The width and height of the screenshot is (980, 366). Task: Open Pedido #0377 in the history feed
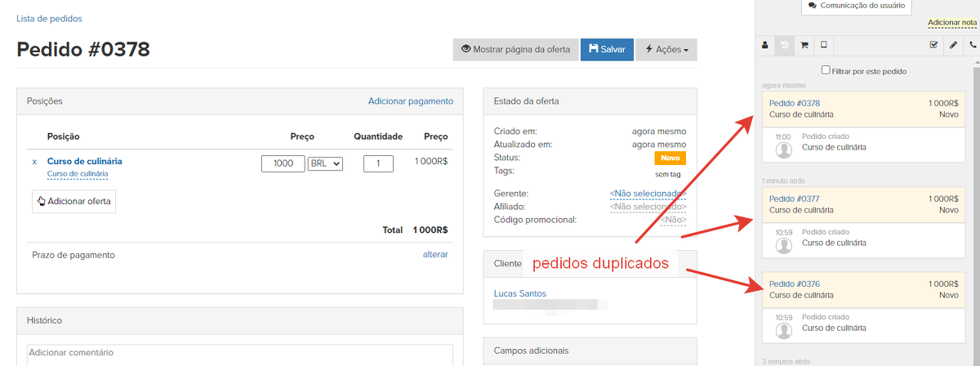tap(794, 199)
